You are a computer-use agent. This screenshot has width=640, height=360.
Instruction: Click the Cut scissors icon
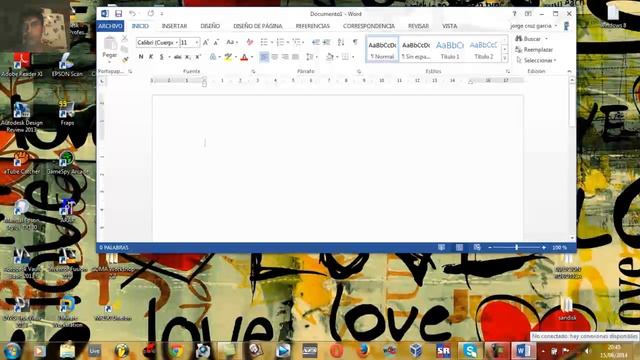coord(124,38)
